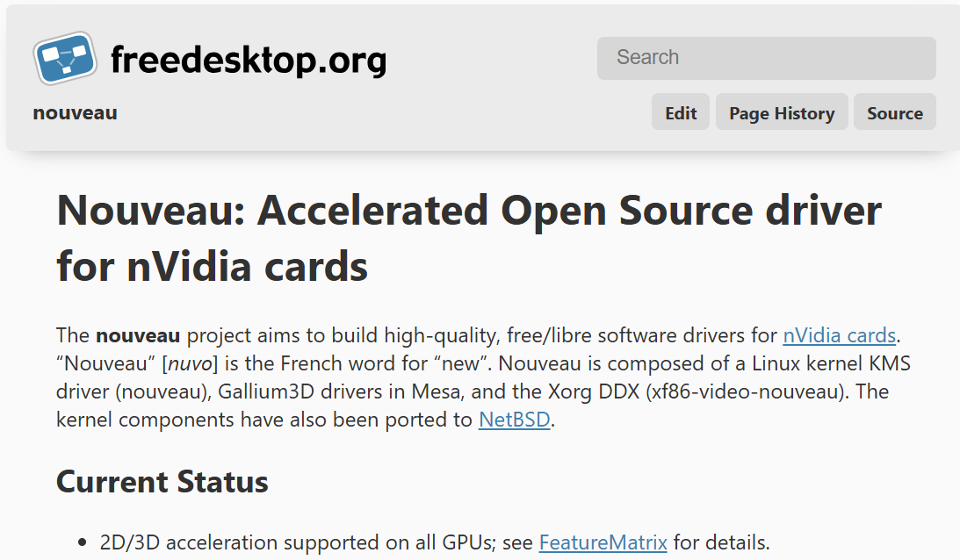Open the NetBSD link
Viewport: 960px width, 560px height.
[515, 420]
